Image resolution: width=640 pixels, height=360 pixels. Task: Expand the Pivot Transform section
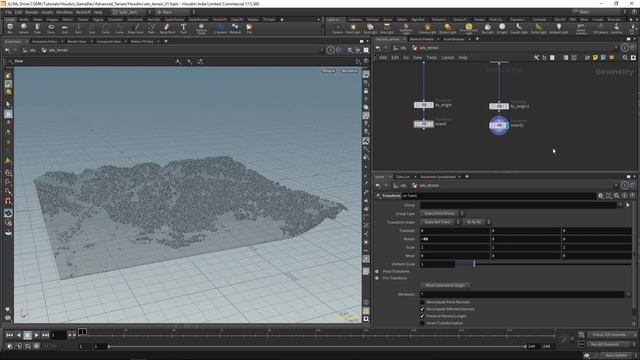coord(377,271)
